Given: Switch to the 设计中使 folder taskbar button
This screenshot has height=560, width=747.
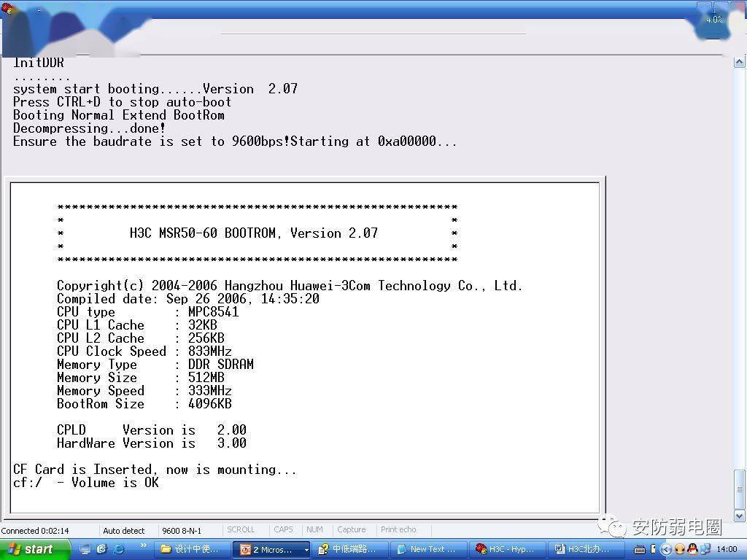Looking at the screenshot, I should tap(193, 550).
